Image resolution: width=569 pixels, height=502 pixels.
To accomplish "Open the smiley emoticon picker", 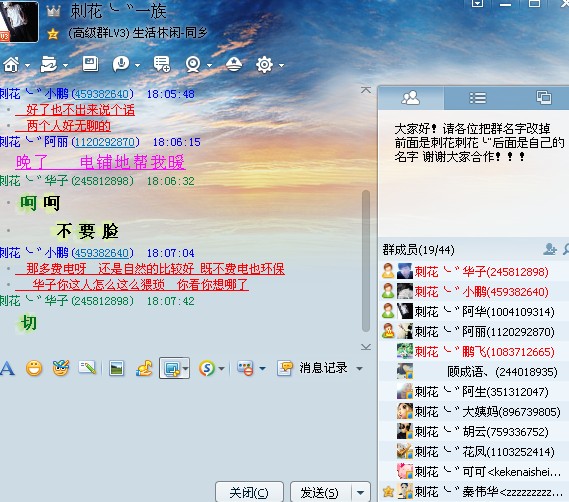I will pyautogui.click(x=34, y=368).
